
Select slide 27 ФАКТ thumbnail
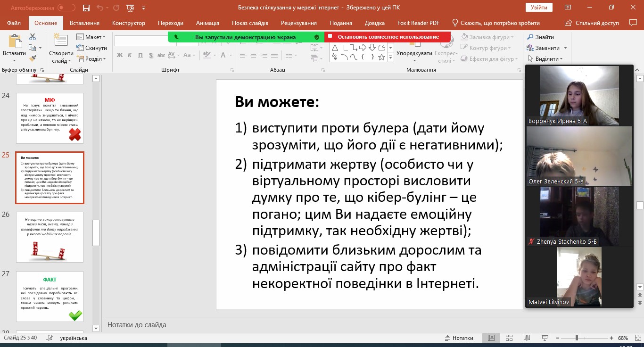click(x=50, y=297)
